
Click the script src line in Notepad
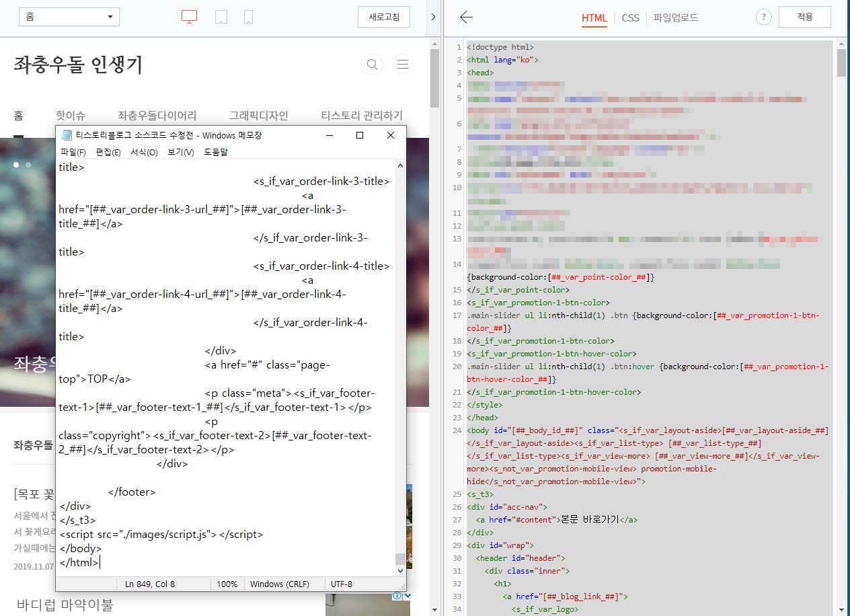(x=161, y=535)
